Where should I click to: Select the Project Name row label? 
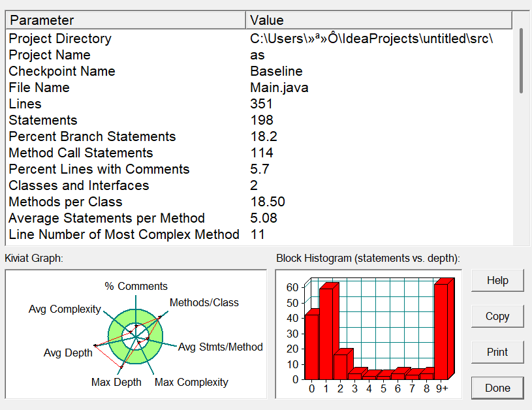click(x=50, y=55)
